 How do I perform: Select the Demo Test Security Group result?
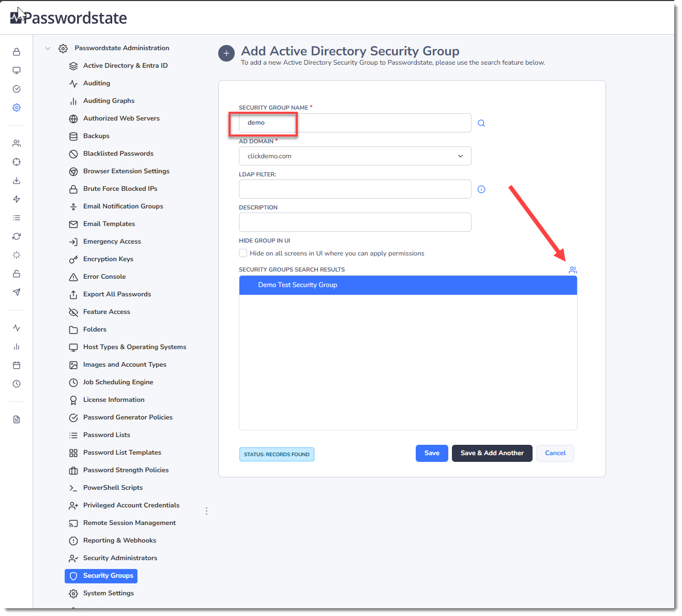click(408, 285)
